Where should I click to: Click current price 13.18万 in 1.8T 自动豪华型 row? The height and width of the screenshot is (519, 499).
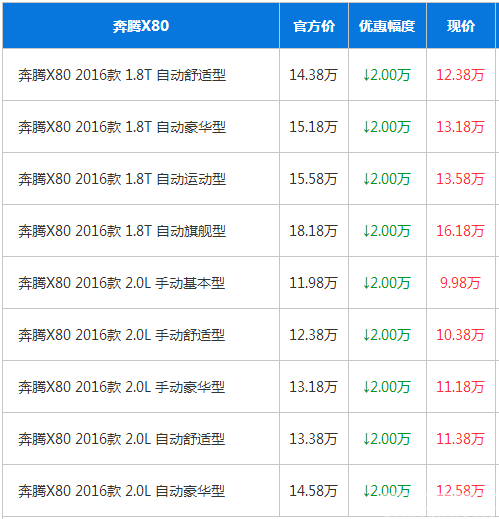[x=460, y=127]
